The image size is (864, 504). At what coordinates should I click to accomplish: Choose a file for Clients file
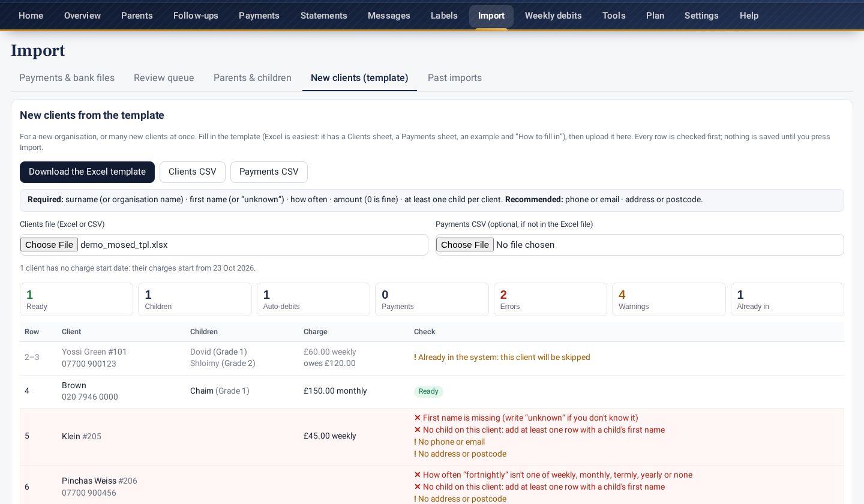(49, 245)
